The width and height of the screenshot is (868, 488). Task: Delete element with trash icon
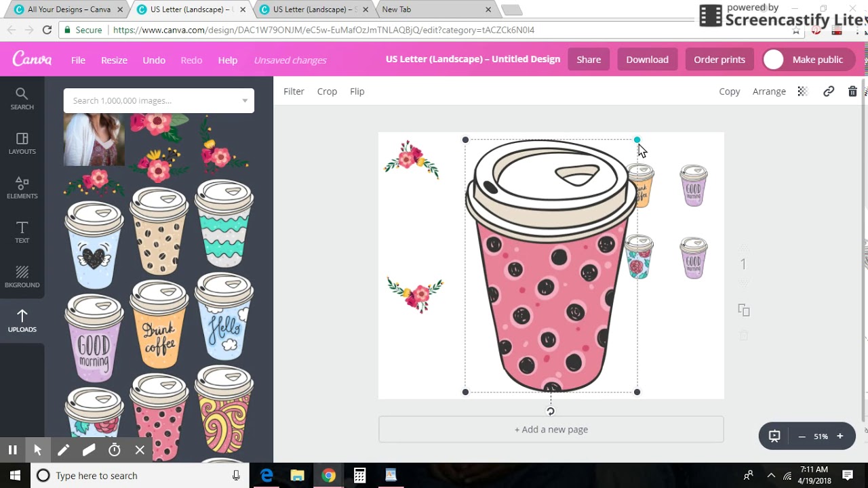852,91
